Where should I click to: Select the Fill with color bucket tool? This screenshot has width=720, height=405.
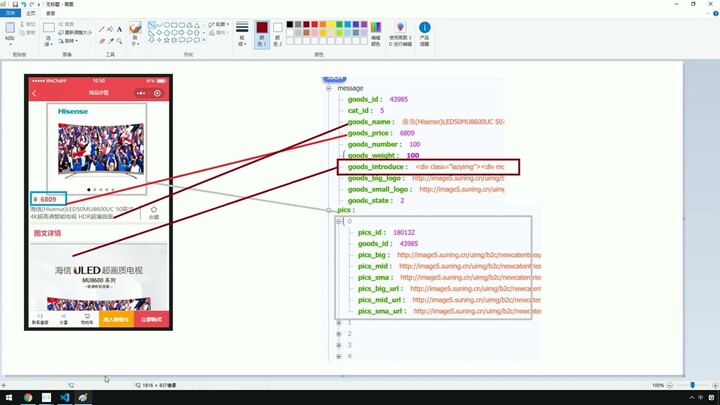110,29
